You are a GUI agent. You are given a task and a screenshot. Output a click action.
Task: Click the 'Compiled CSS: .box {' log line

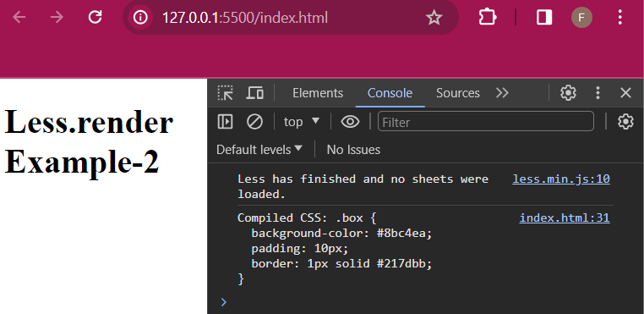pos(307,218)
